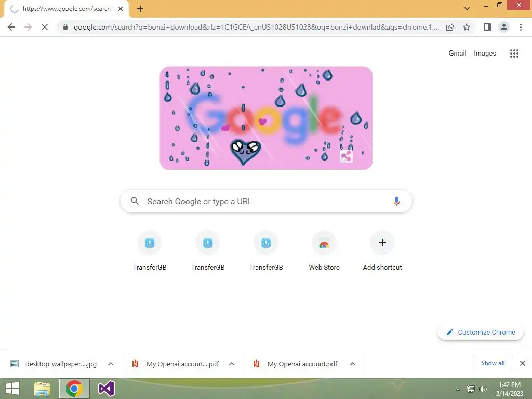Expand options for desktop-wallpaper jpg download
Image resolution: width=532 pixels, height=399 pixels.
(111, 364)
